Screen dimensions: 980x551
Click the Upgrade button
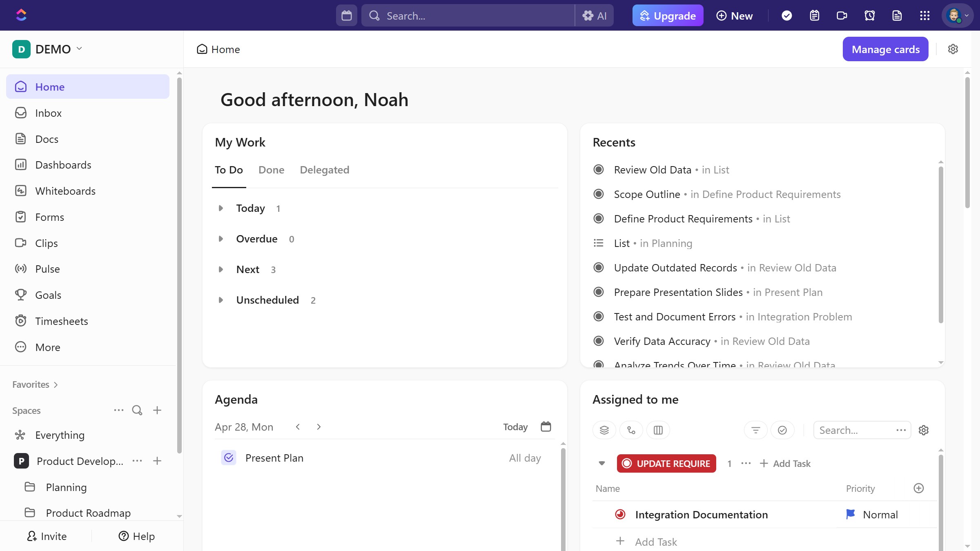(x=668, y=16)
